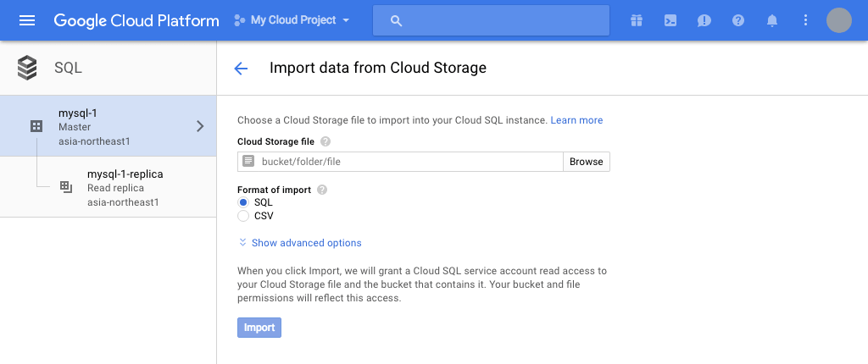Select the CSV format radio button

pyautogui.click(x=243, y=216)
